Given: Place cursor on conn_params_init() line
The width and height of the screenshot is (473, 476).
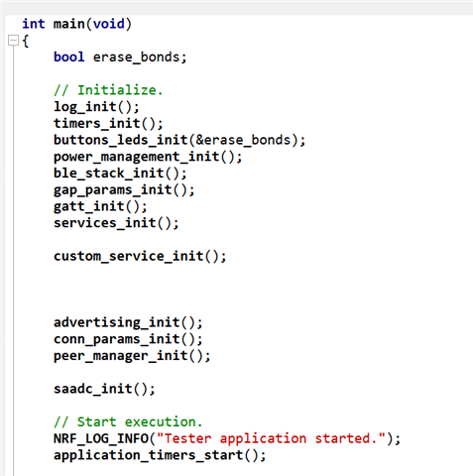Looking at the screenshot, I should pos(128,339).
